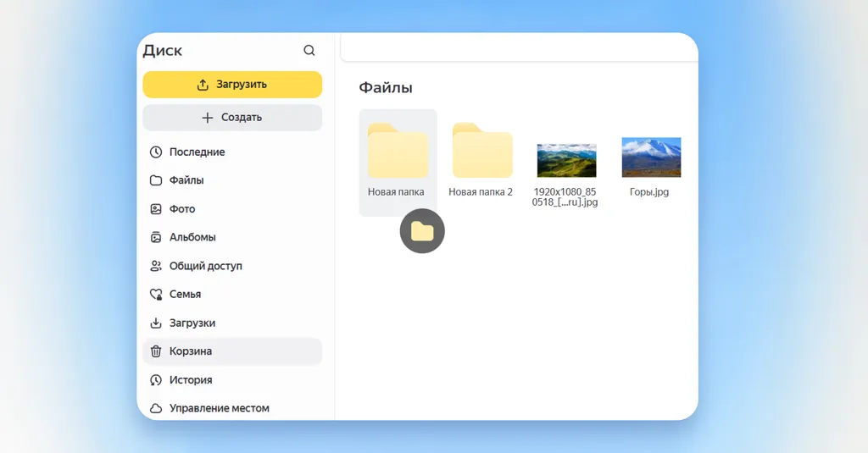Select the 1920x1080 green hills image thumbnail
The width and height of the screenshot is (868, 453).
(x=567, y=160)
